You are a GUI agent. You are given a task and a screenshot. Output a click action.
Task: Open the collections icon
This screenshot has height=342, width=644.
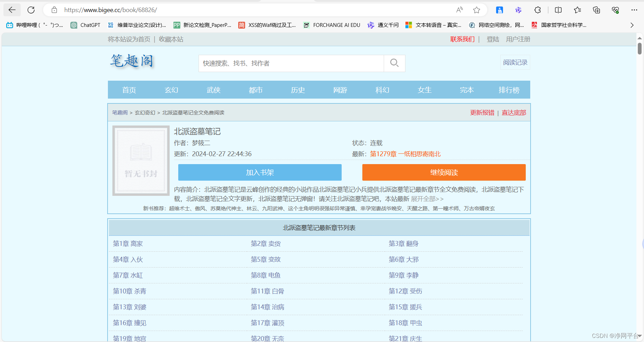click(x=596, y=10)
